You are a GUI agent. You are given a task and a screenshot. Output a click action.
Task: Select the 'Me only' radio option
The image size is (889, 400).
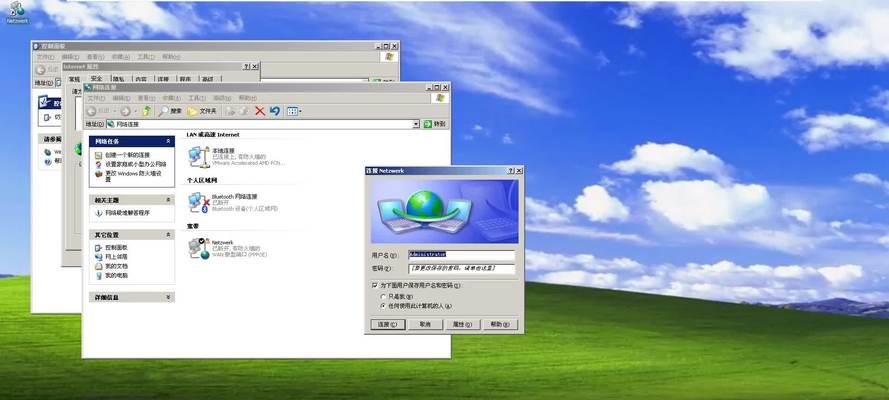pos(384,296)
